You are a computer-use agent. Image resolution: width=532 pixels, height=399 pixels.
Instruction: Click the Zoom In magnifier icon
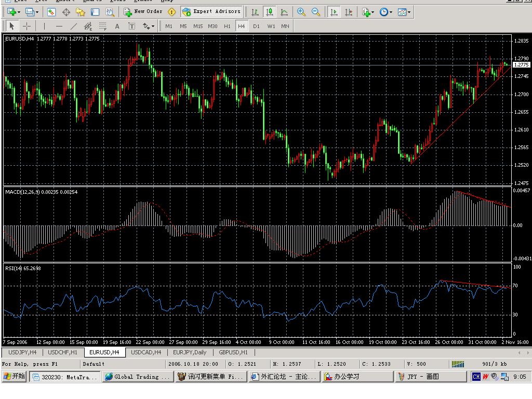click(301, 12)
